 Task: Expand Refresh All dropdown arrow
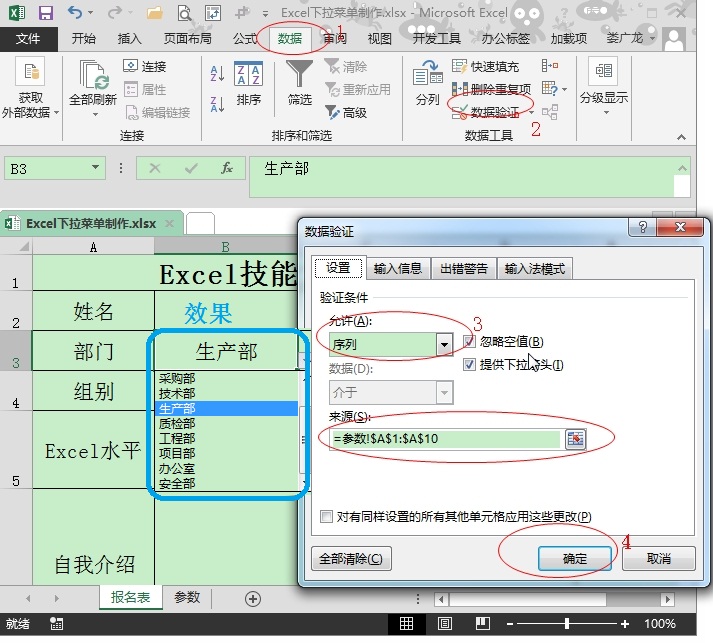[95, 114]
